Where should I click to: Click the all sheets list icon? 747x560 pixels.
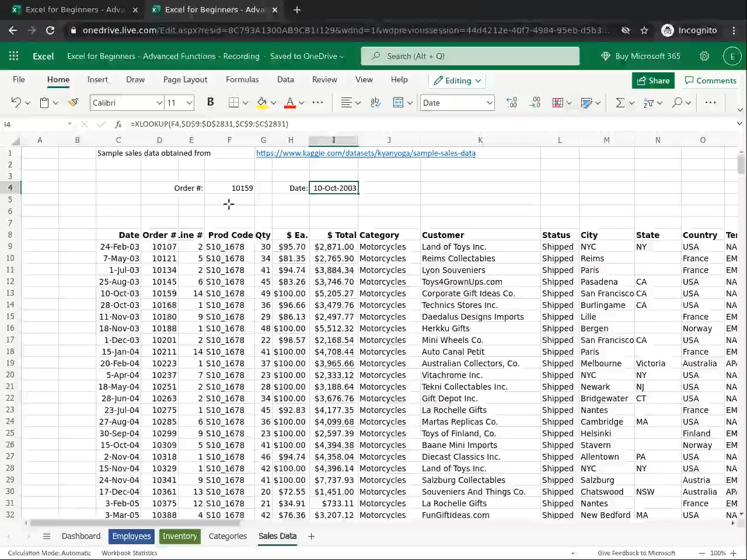[47, 536]
